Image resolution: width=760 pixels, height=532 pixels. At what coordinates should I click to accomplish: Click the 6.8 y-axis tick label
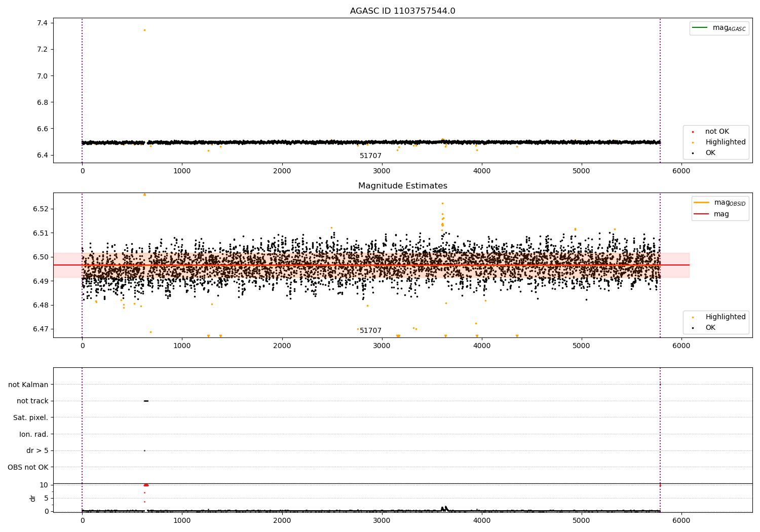coord(42,102)
